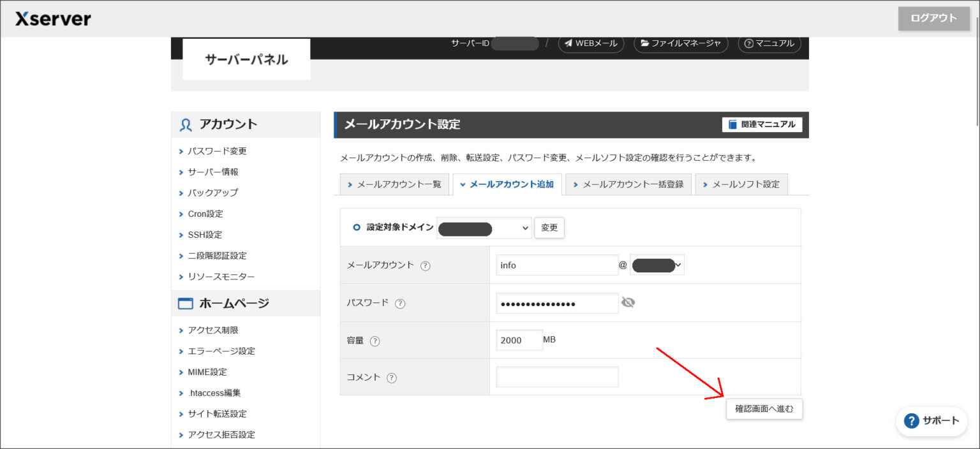Open the マニュアル help link
The height and width of the screenshot is (449, 980).
(x=769, y=43)
